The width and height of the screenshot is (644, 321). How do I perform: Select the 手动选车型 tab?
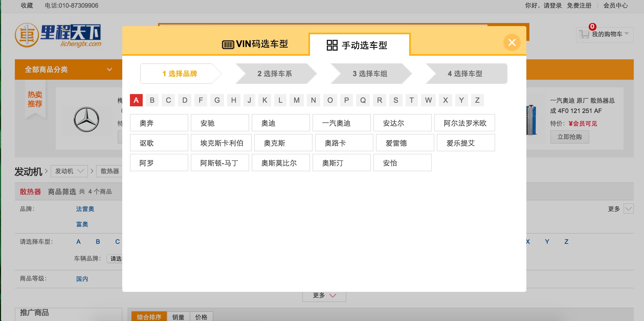(x=359, y=45)
